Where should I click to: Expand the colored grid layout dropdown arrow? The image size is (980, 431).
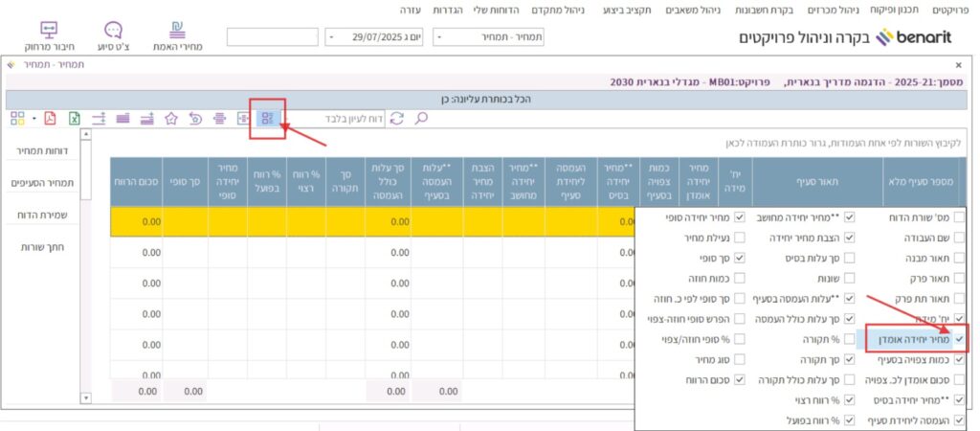34,119
